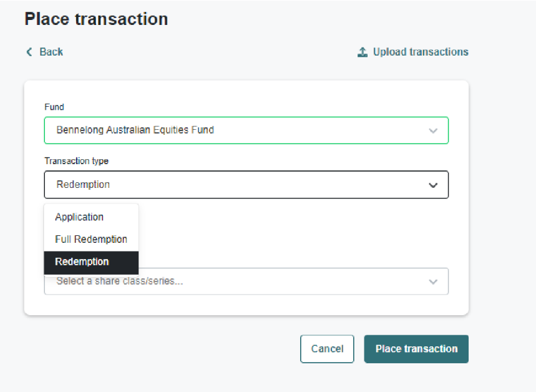Click the Fund field label
Image resolution: width=536 pixels, height=392 pixels.
click(x=54, y=107)
